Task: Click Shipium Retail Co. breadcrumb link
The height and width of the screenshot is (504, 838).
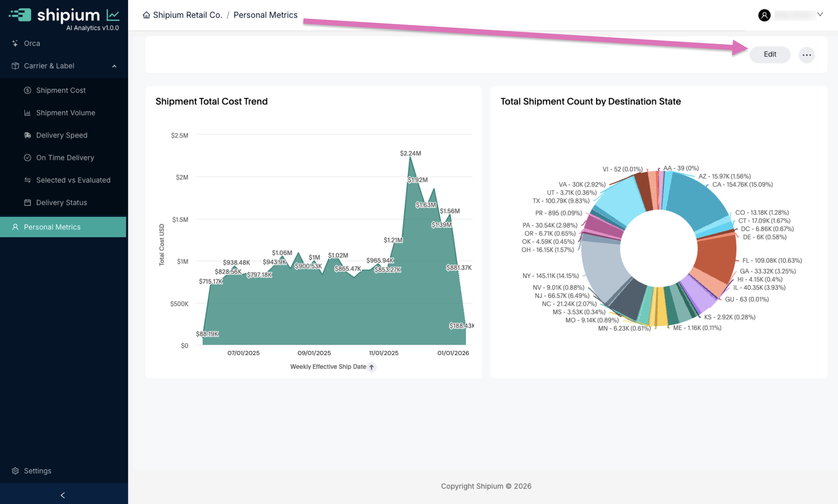Action: coord(188,15)
